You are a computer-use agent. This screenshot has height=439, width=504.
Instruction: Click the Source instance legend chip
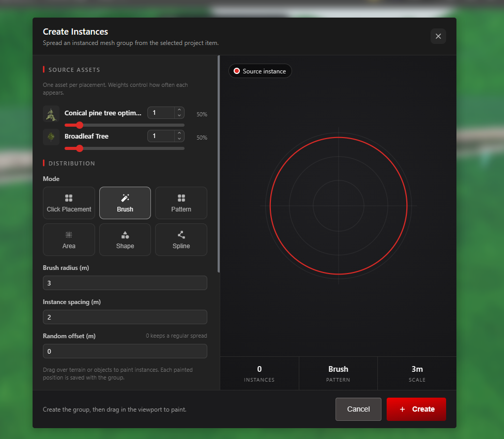(x=260, y=71)
